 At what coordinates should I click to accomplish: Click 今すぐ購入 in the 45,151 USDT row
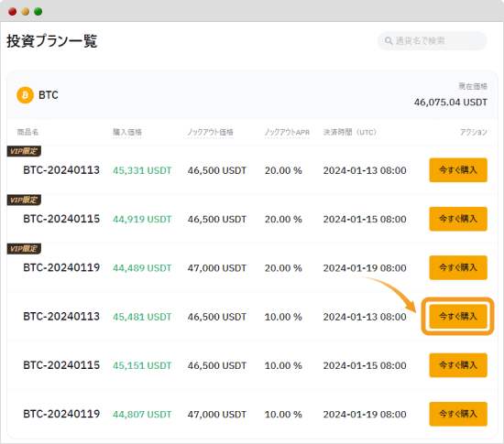tap(458, 365)
